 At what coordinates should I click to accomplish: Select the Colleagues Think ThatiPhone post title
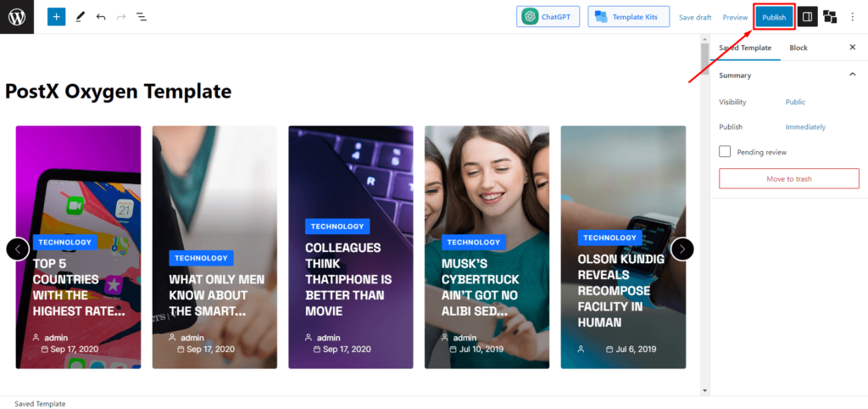coord(348,279)
